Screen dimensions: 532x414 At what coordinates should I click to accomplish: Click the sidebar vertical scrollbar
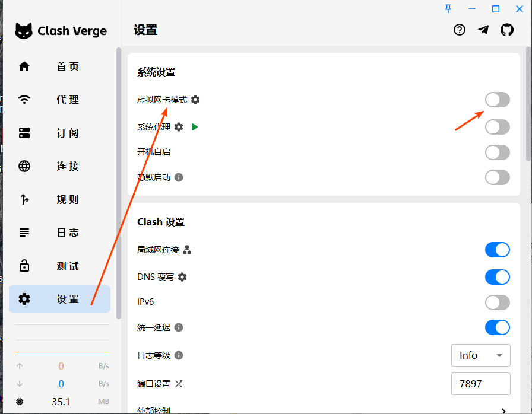118,183
